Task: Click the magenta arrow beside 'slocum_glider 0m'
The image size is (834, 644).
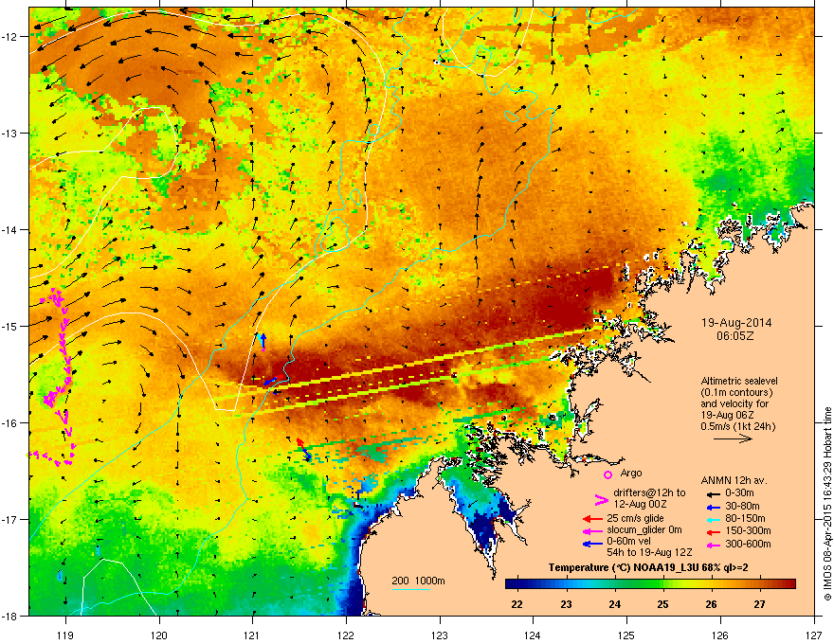Action: pyautogui.click(x=592, y=531)
